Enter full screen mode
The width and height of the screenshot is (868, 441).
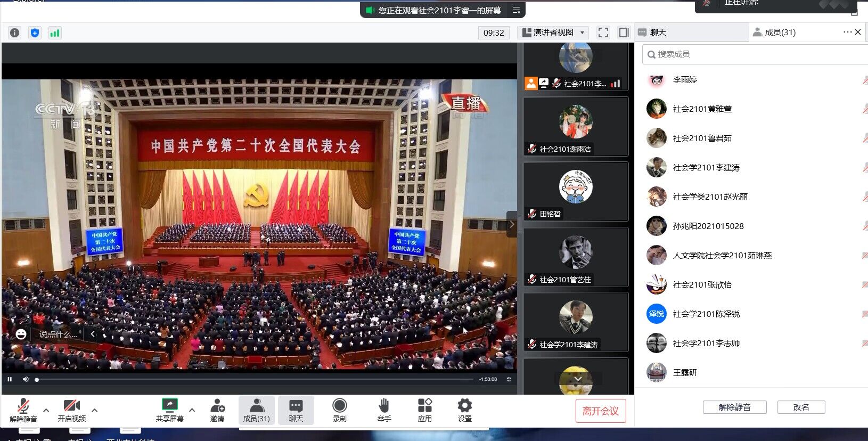coord(603,32)
